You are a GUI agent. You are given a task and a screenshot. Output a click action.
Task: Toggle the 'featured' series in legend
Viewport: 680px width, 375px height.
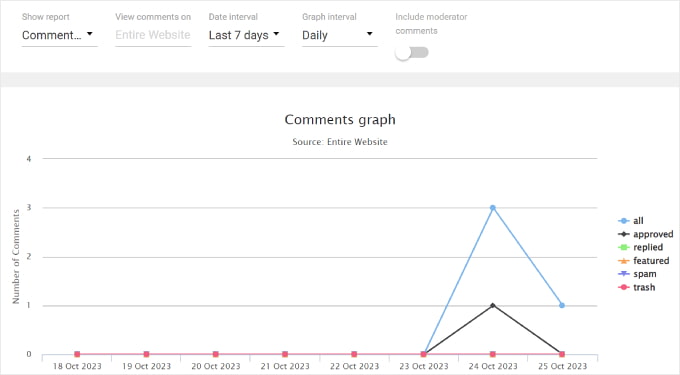tap(644, 261)
